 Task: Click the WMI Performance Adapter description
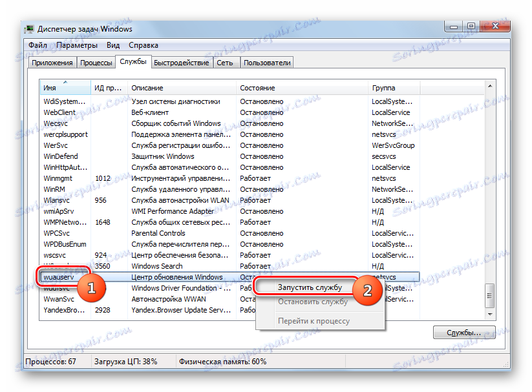[x=173, y=211]
